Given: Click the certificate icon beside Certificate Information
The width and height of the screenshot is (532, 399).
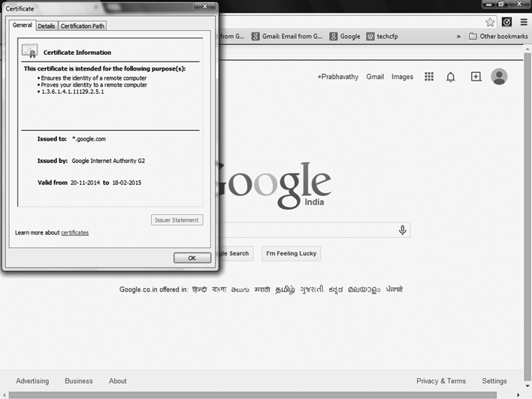Looking at the screenshot, I should click(30, 51).
